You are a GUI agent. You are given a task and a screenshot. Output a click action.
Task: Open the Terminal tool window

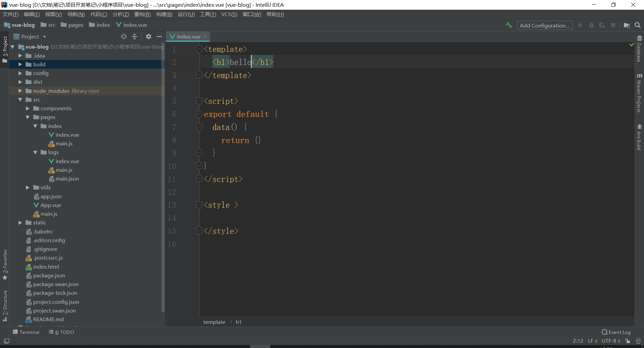click(x=26, y=332)
